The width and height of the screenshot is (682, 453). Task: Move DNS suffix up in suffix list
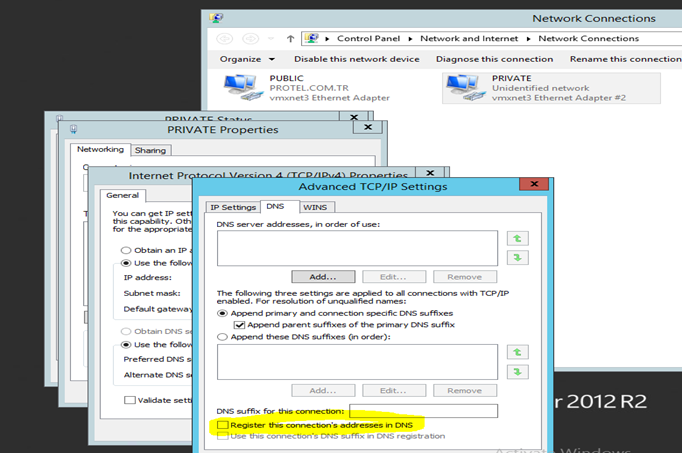[518, 352]
